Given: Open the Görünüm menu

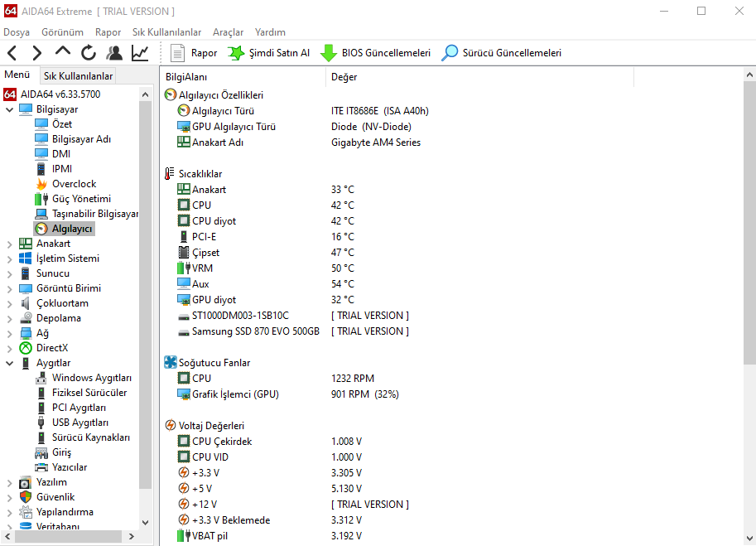Looking at the screenshot, I should [62, 32].
